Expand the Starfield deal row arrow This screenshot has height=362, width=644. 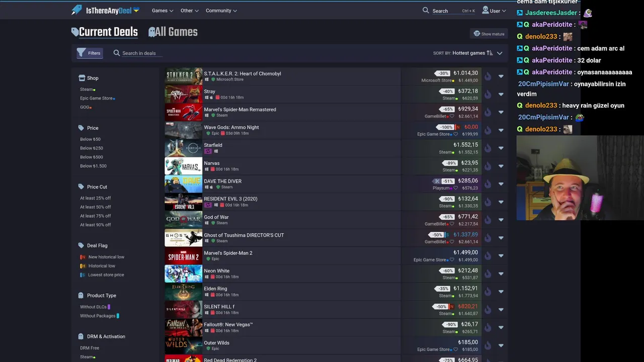pos(501,148)
